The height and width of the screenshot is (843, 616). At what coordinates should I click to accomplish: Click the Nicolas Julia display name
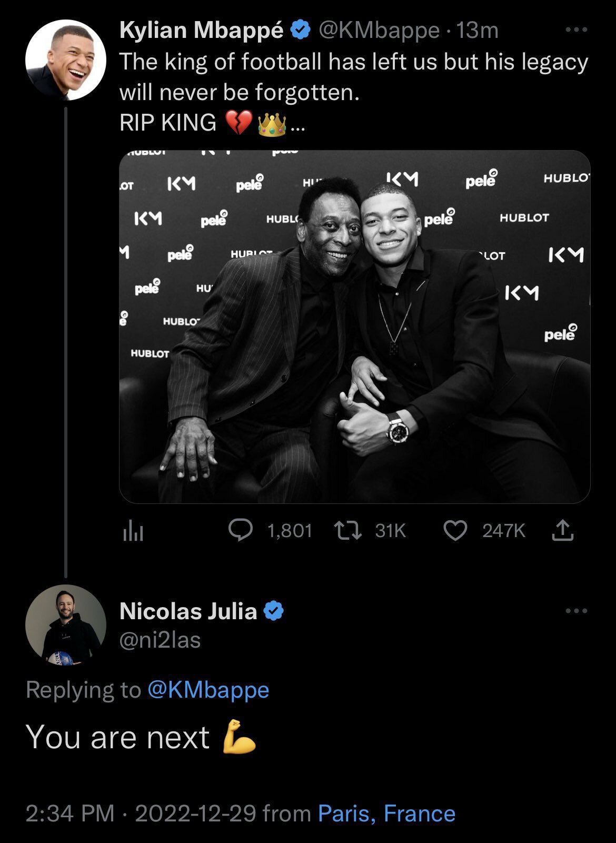(x=188, y=611)
